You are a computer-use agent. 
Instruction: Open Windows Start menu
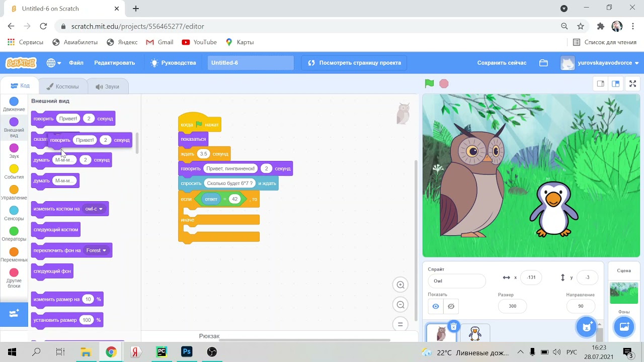[12, 352]
